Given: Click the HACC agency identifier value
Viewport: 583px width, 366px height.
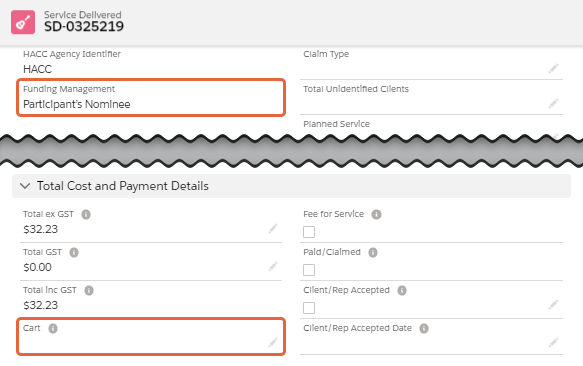Looking at the screenshot, I should pos(37,69).
